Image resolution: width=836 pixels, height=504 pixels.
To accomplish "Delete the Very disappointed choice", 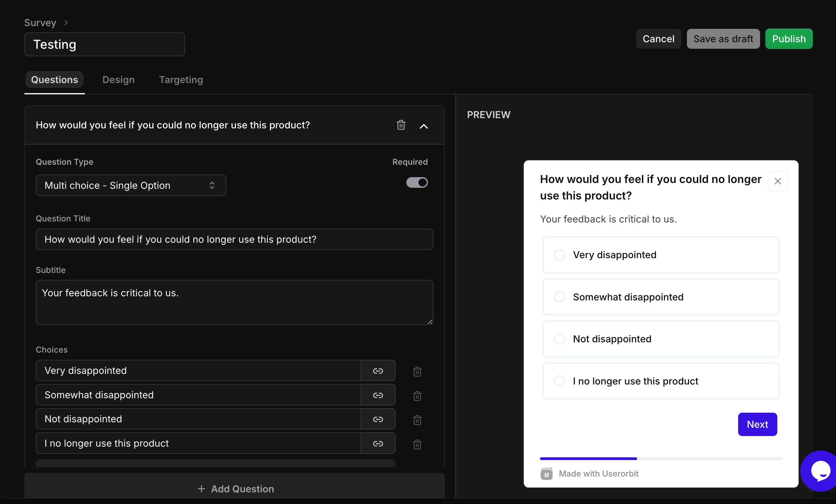I will point(417,371).
